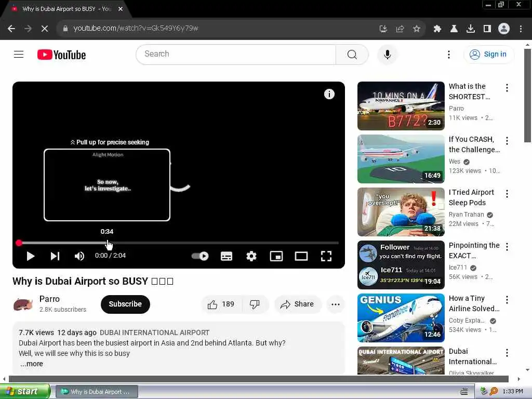This screenshot has height=399, width=532.
Task: Open 'Dubai International' suggested video title
Action: (473, 356)
